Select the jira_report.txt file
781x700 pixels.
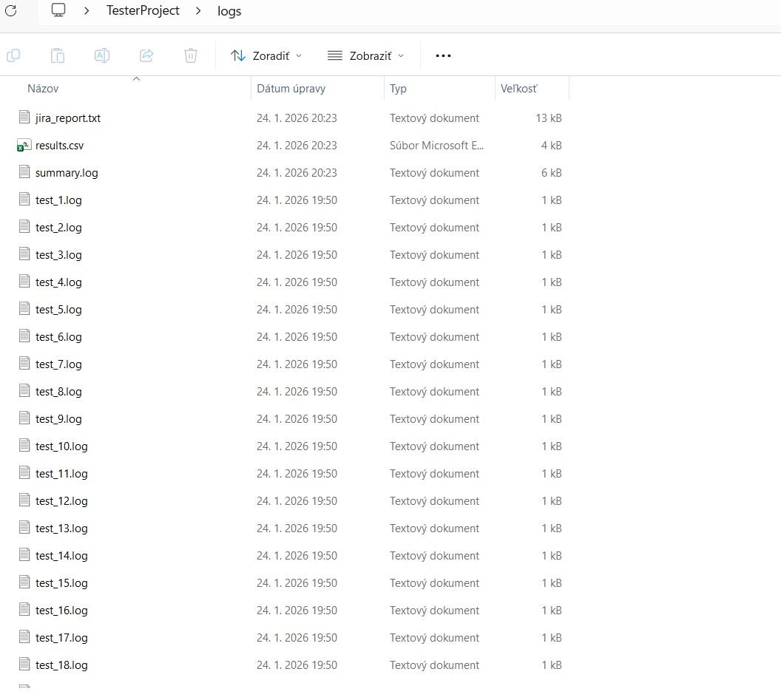(x=67, y=118)
